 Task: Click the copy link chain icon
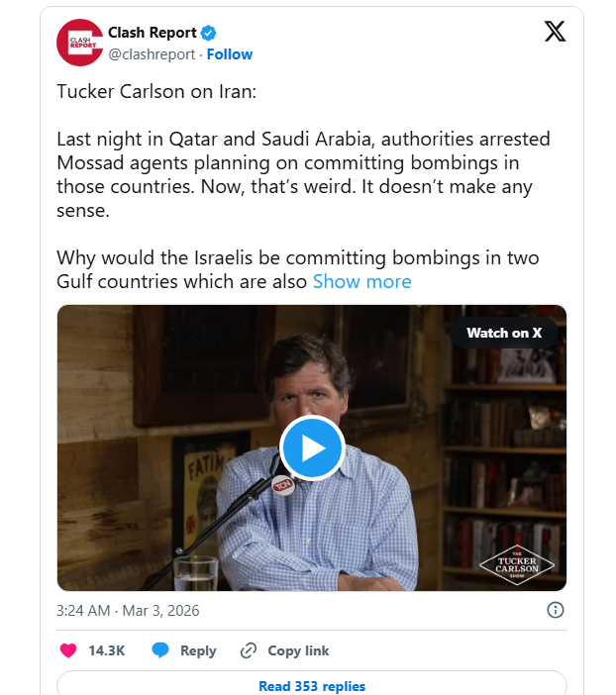[x=249, y=650]
